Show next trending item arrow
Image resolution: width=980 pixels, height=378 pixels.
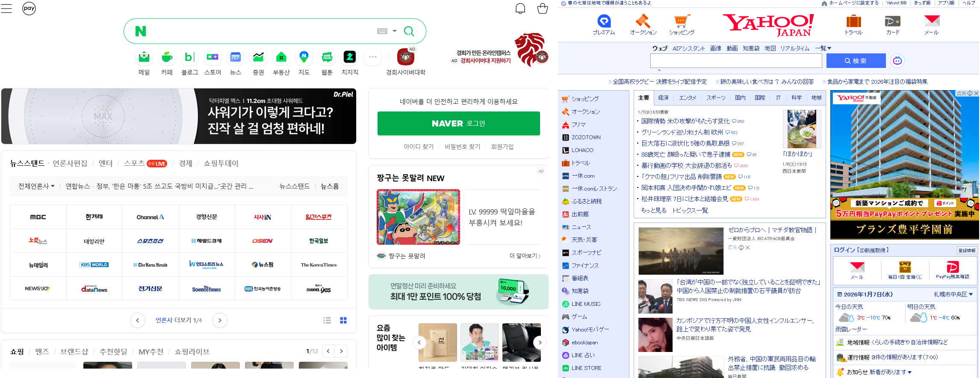click(x=540, y=343)
